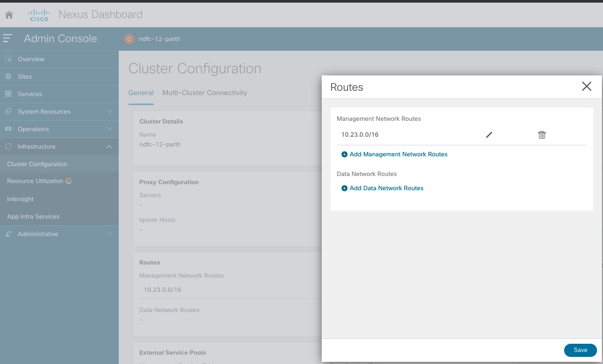
Task: Click External Service Pools heading
Action: 172,353
